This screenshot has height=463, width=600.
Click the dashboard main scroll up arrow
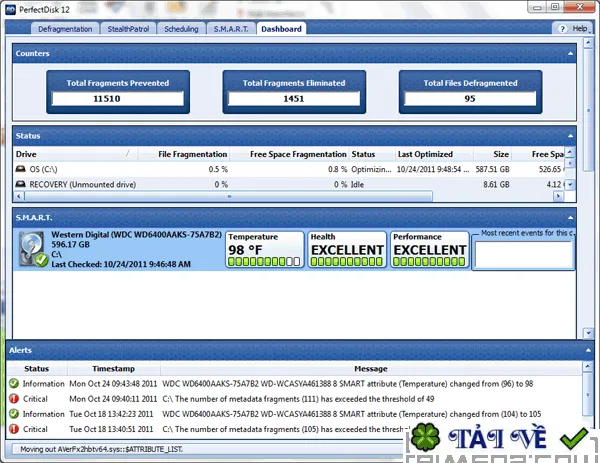[588, 42]
